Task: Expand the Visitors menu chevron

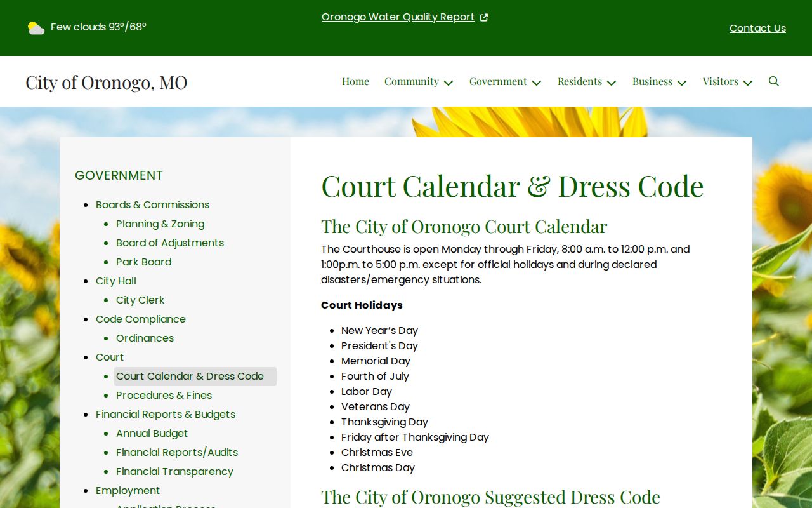Action: (x=748, y=83)
